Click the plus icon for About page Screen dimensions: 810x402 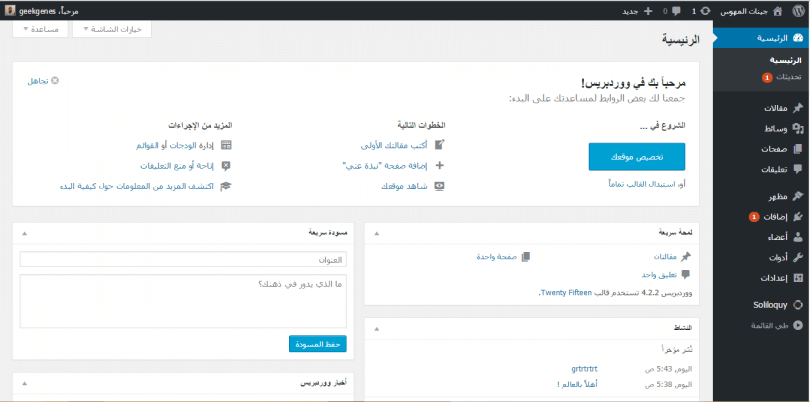[x=440, y=165]
